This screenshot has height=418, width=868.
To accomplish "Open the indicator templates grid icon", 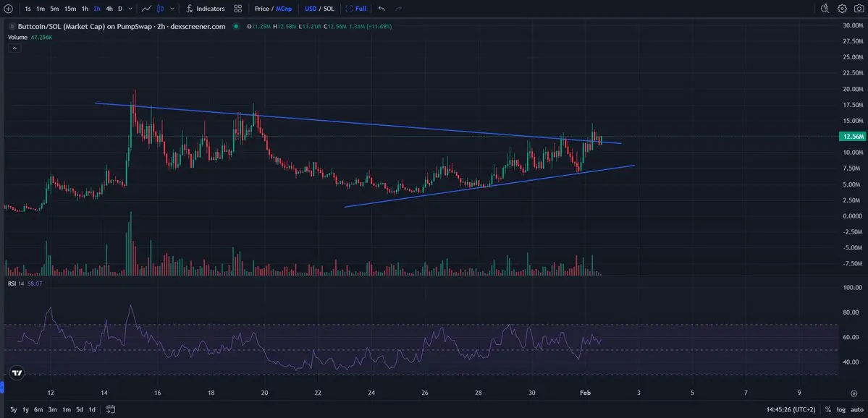I will (238, 9).
